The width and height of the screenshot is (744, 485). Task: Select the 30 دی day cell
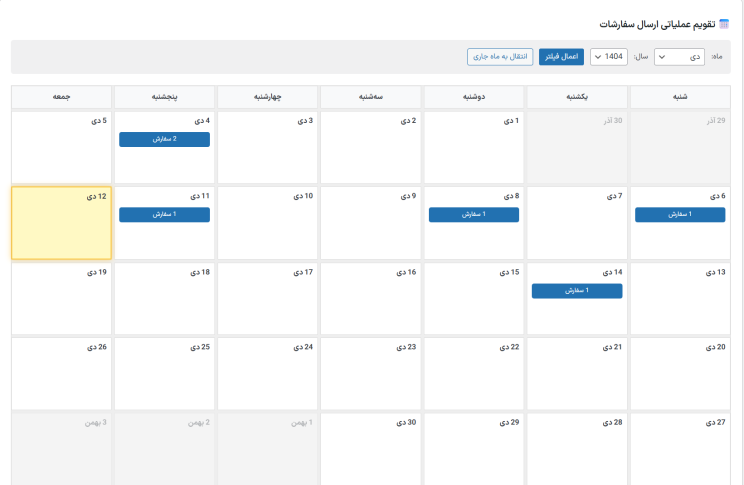371,450
